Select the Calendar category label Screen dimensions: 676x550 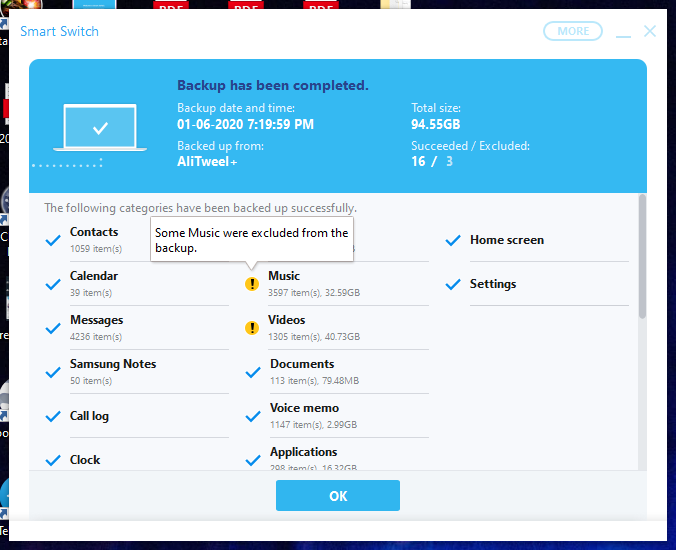94,275
